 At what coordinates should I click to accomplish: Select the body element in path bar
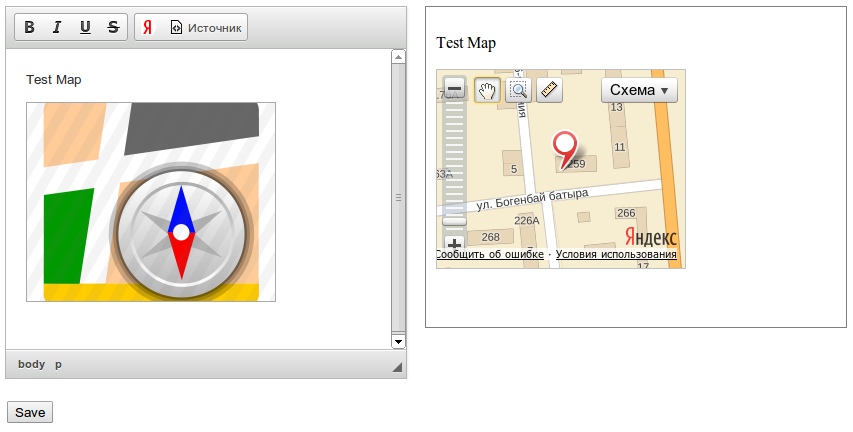[31, 364]
